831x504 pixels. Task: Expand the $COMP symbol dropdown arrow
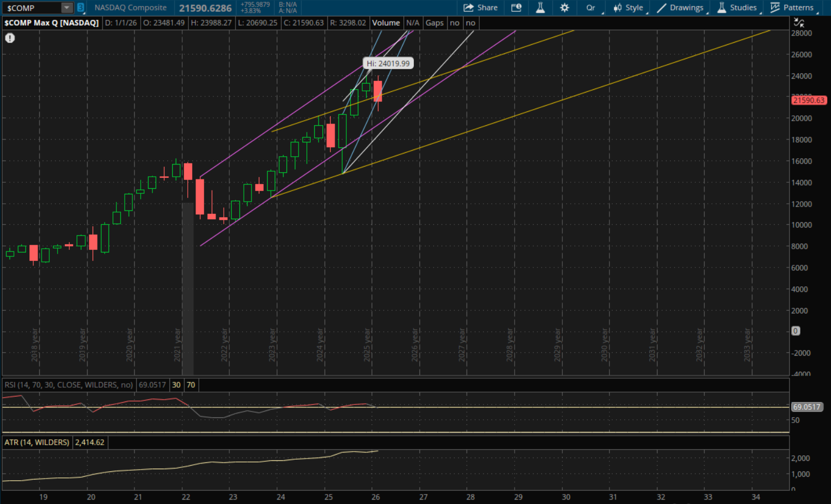pos(66,8)
